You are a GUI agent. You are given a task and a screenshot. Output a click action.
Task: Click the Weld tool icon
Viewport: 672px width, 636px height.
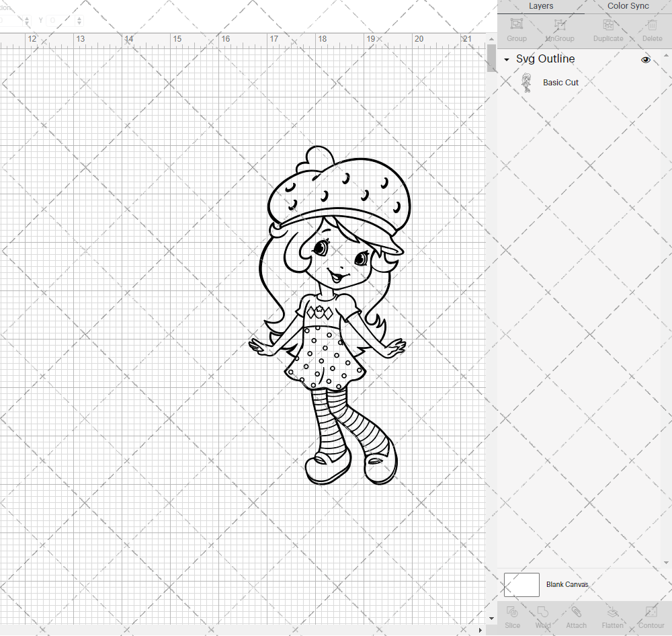point(542,612)
